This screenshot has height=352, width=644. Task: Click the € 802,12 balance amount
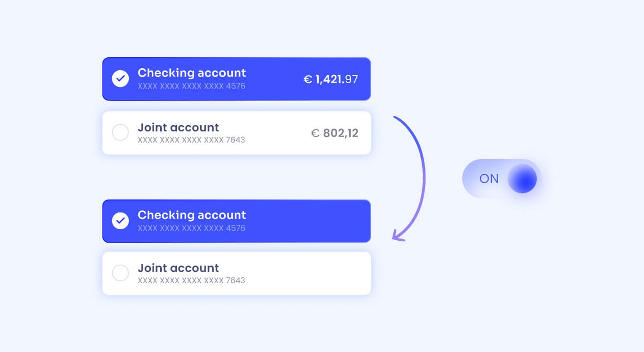pyautogui.click(x=334, y=133)
